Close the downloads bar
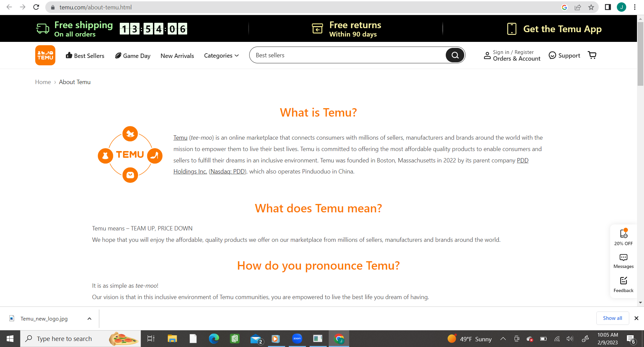This screenshot has height=347, width=644. pyautogui.click(x=636, y=318)
